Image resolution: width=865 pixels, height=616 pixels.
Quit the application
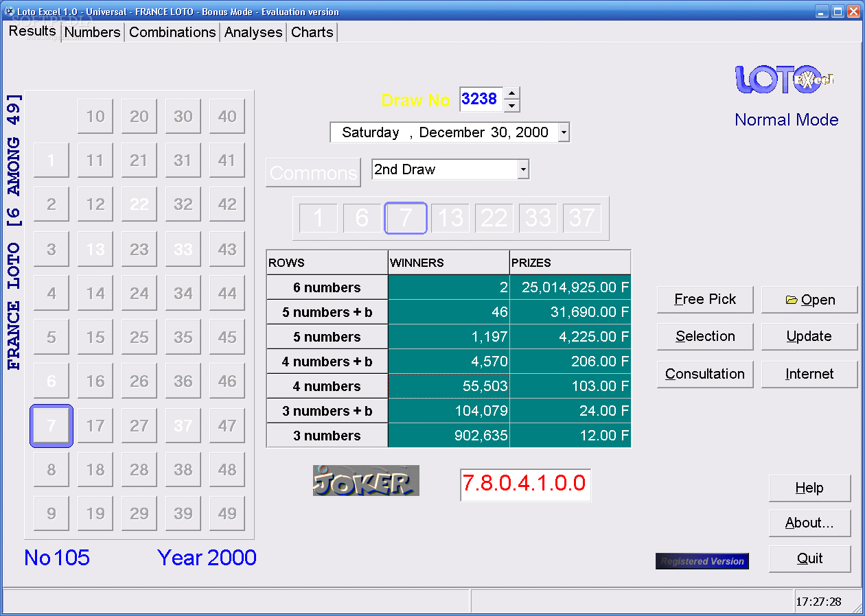(x=809, y=559)
